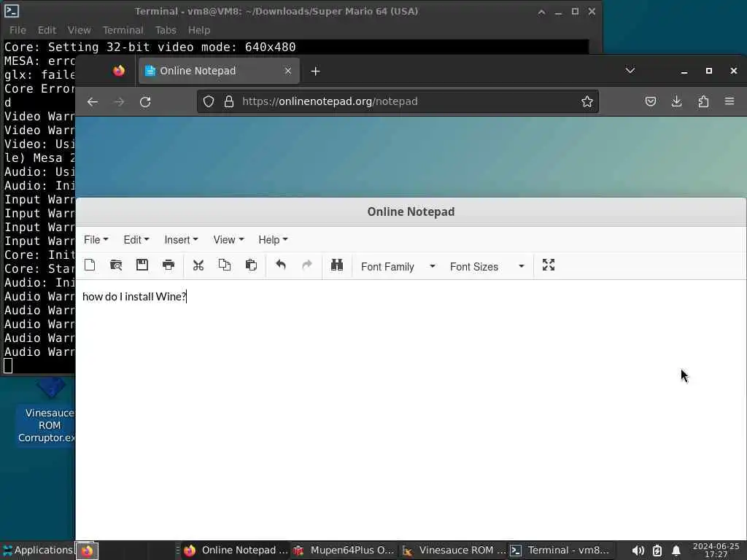Click the Firefox forward arrow
The image size is (747, 560).
119,101
